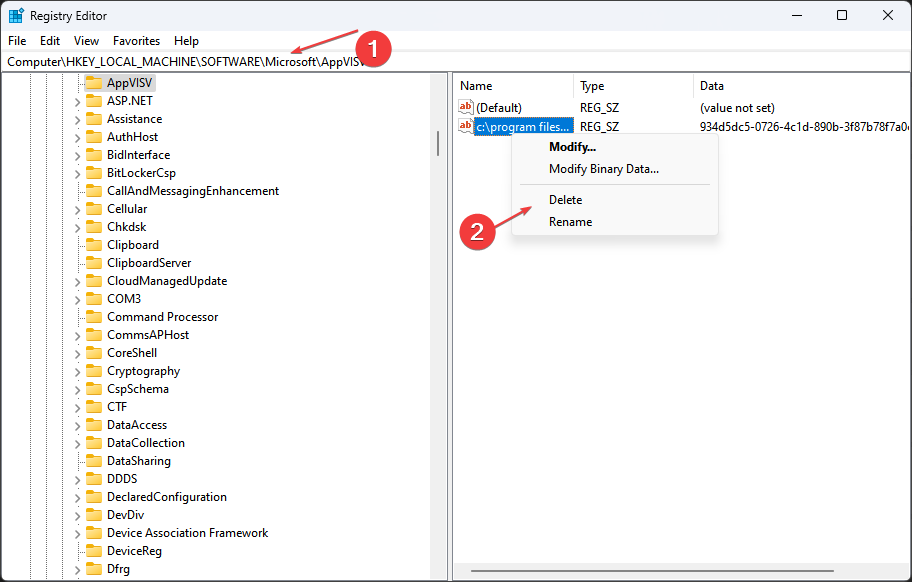Click the BitLockerCsp folder icon

click(94, 173)
